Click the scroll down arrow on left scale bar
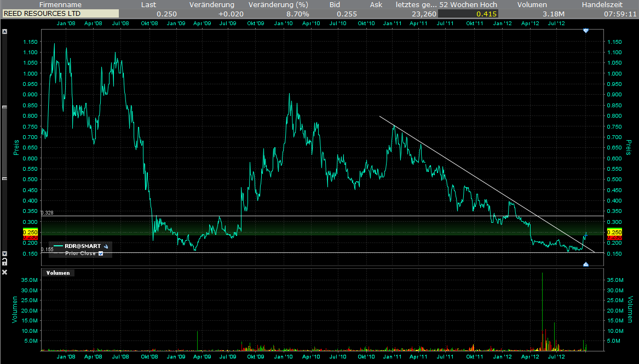The image size is (639, 364). coord(5,253)
